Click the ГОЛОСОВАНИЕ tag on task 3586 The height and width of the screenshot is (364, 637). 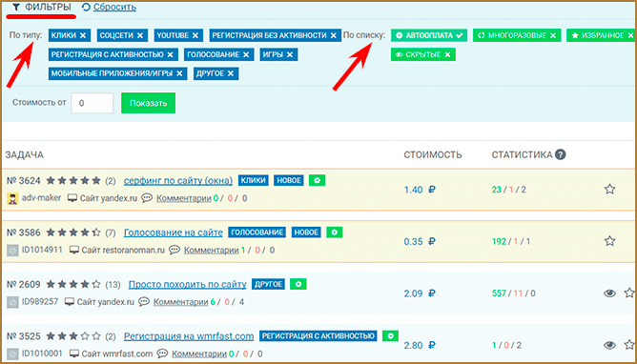point(257,233)
